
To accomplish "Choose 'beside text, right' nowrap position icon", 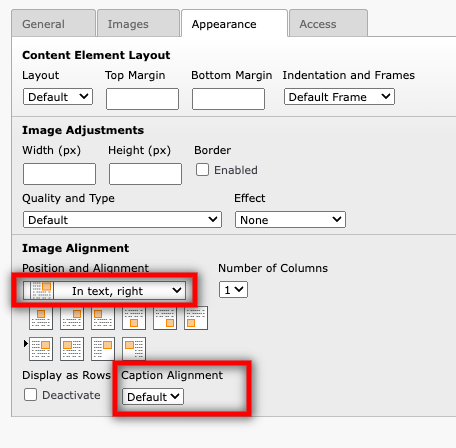I will (x=103, y=349).
